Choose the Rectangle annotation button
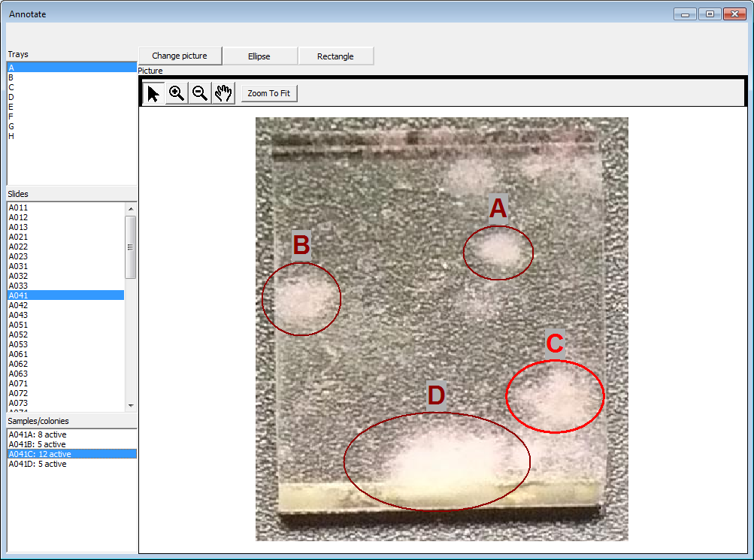Viewport: 754px width, 560px height. point(335,56)
